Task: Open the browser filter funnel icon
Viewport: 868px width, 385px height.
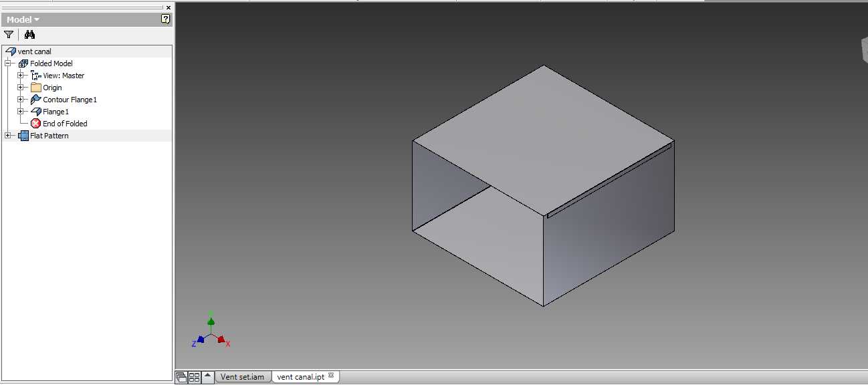Action: tap(9, 35)
